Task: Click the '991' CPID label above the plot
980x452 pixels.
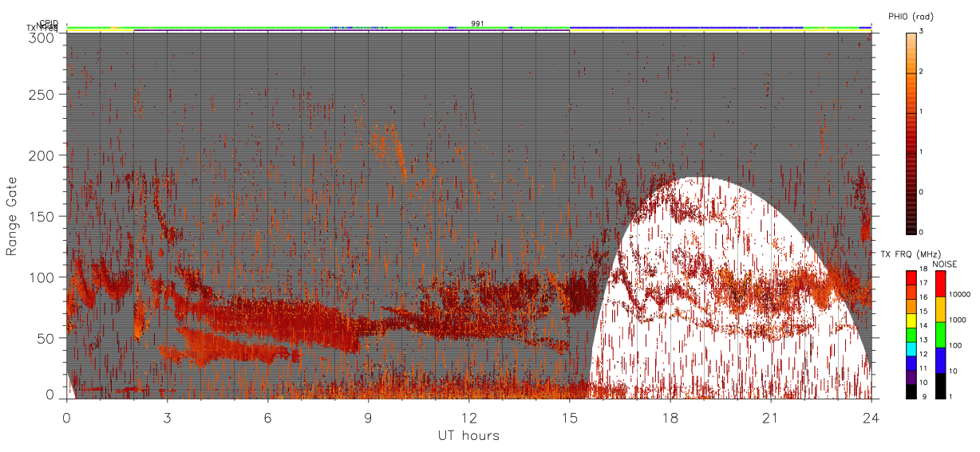Action: pos(477,24)
